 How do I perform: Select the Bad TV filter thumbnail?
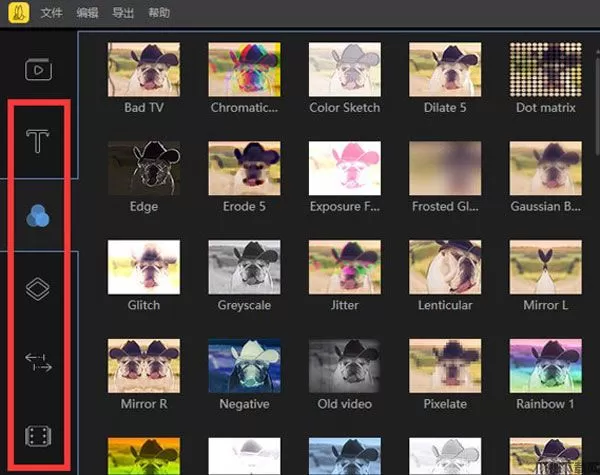[x=144, y=69]
